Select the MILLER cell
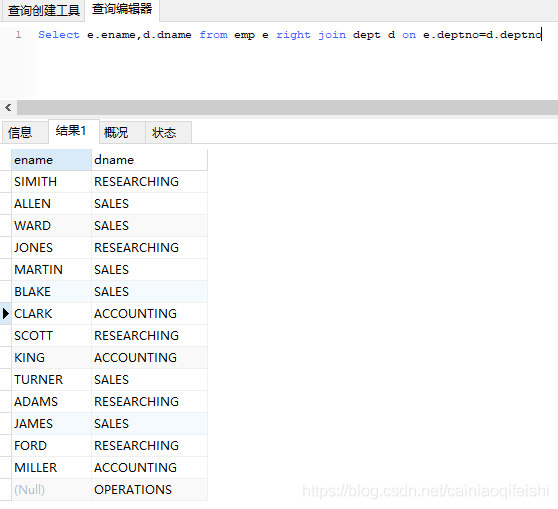The image size is (558, 509). pyautogui.click(x=52, y=468)
